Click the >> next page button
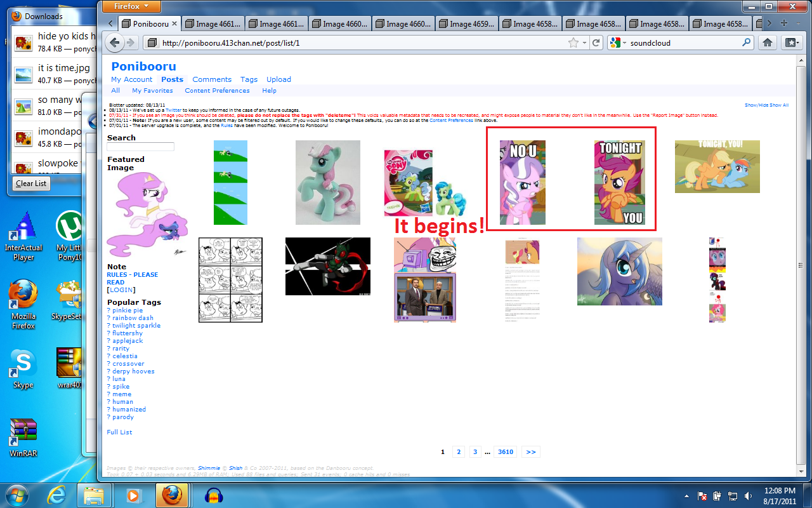This screenshot has height=508, width=812. (531, 452)
